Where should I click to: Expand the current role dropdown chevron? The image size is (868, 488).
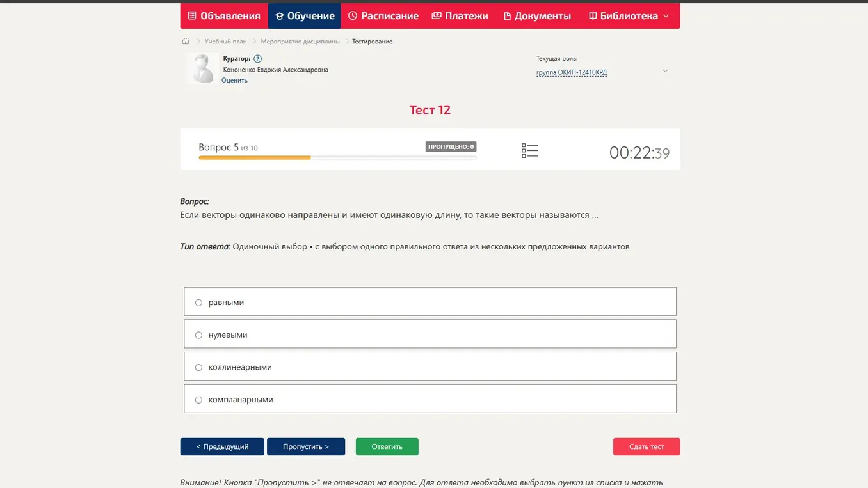tap(665, 71)
